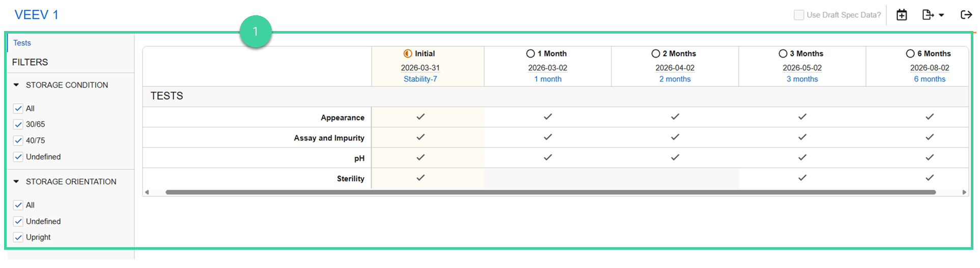Image resolution: width=980 pixels, height=268 pixels.
Task: Click the 1 Month timepoint circle icon
Action: (530, 53)
